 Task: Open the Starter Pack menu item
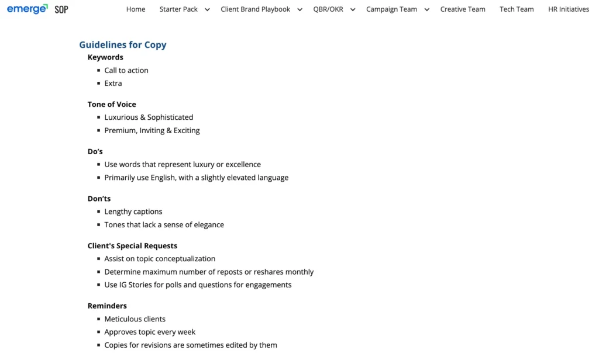pos(178,9)
